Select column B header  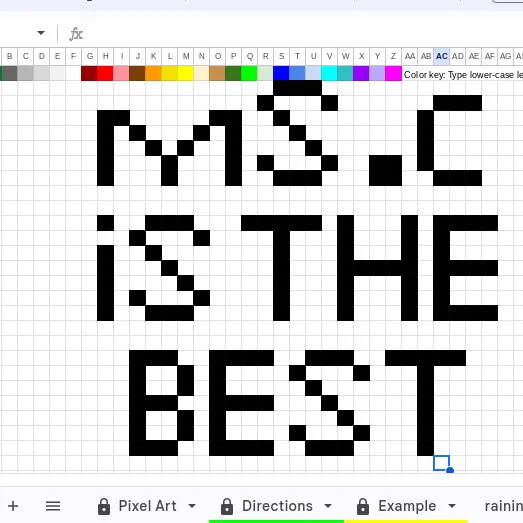point(9,56)
